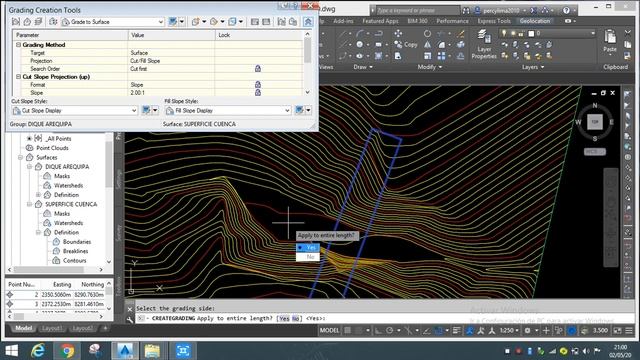The height and width of the screenshot is (360, 640).
Task: Click the Help question mark icon
Action: click(x=566, y=10)
